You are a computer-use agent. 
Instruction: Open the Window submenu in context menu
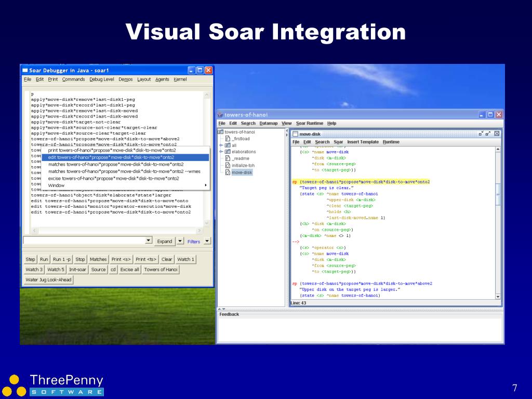(x=125, y=185)
